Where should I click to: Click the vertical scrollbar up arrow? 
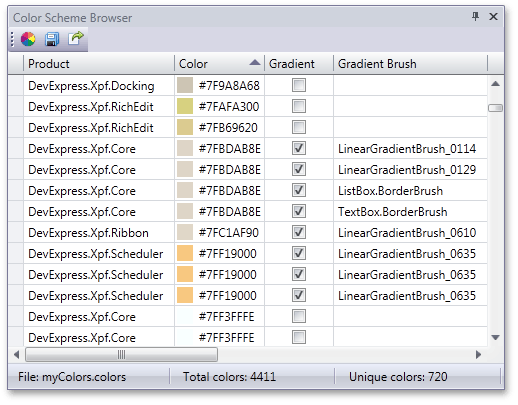495,84
